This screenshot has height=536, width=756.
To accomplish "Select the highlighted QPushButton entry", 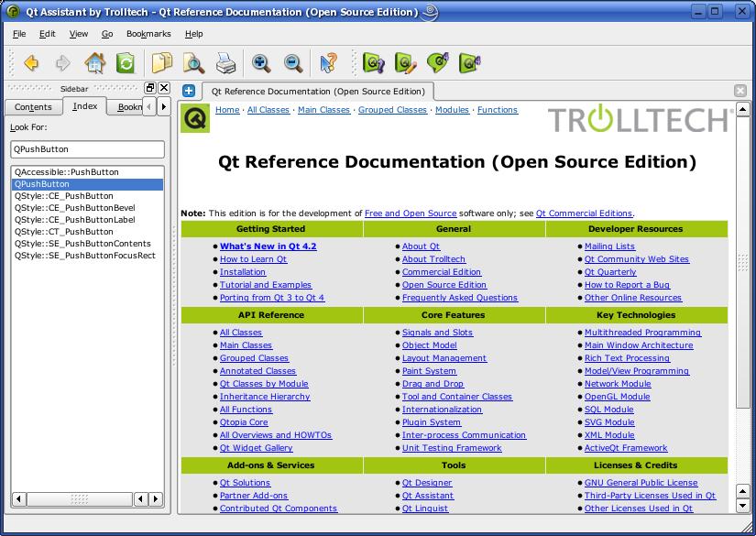I will 87,184.
